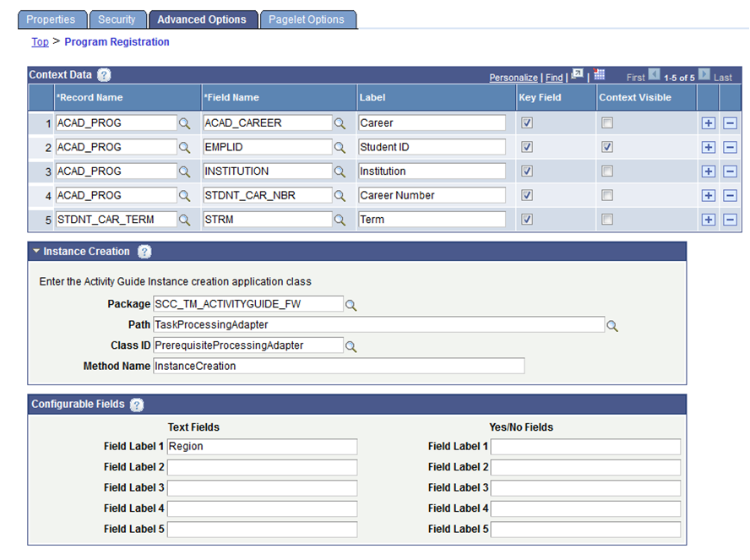Open the Context Data grid in popup window
Viewport: 750px width, 560px height.
point(576,76)
